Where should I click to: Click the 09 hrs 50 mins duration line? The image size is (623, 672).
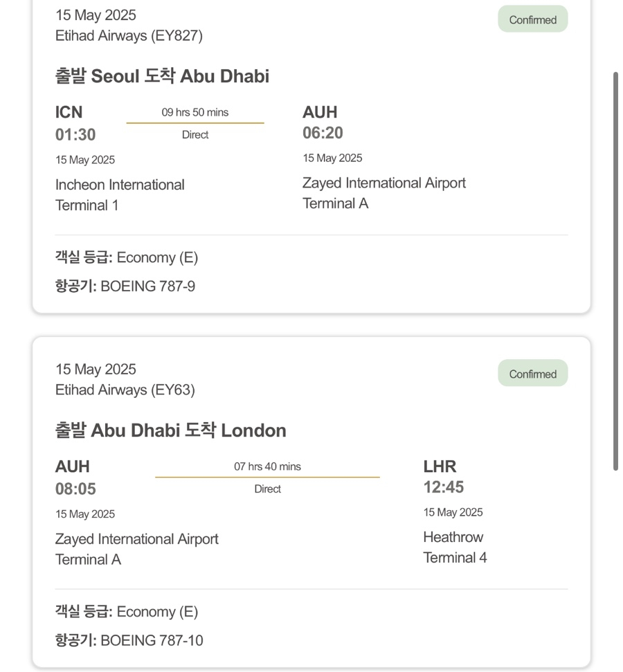coord(195,112)
